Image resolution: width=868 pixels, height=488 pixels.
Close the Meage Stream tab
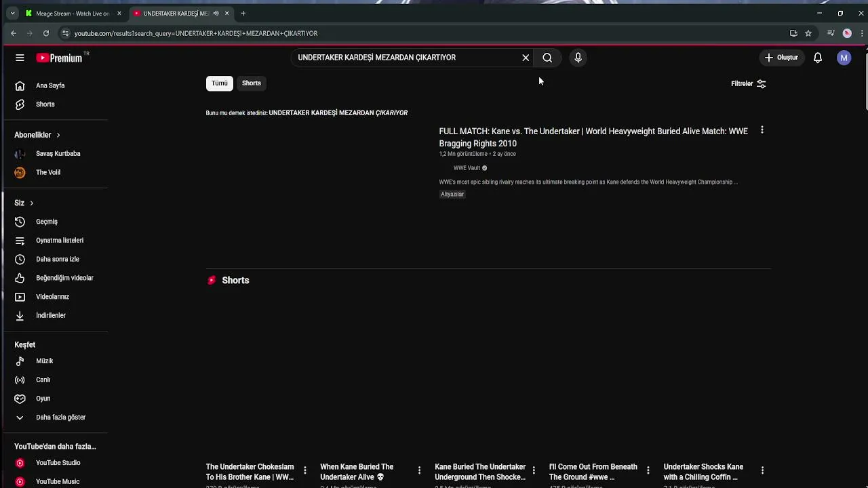(119, 14)
